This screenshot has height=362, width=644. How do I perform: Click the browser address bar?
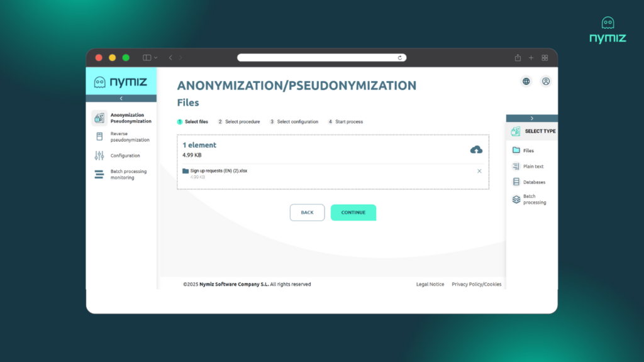pos(321,58)
